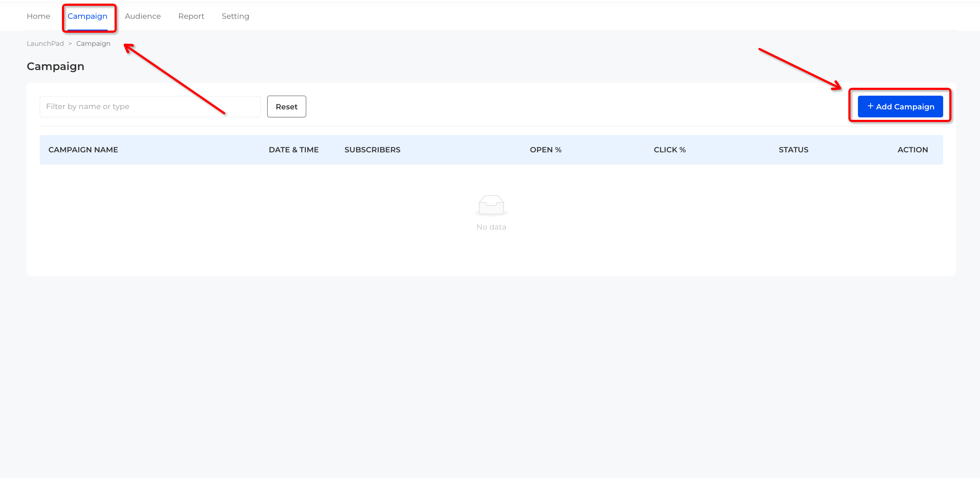Click the LaunchPad breadcrumb link
Screen dimensions: 980x478
coord(45,44)
